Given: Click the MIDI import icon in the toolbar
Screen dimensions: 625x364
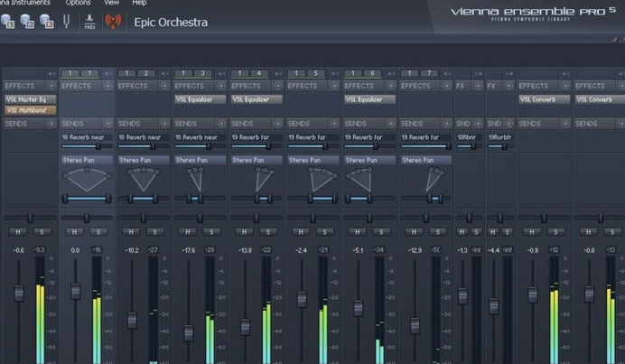Looking at the screenshot, I should click(89, 22).
